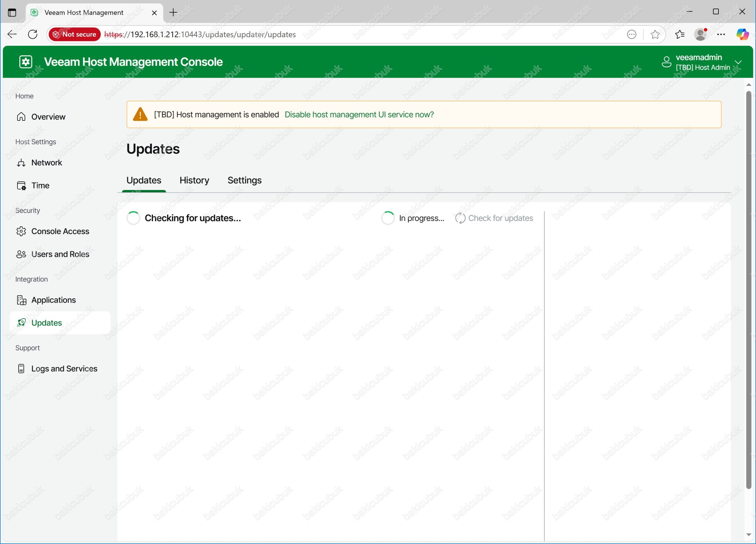Select the Network sidebar icon

point(21,163)
